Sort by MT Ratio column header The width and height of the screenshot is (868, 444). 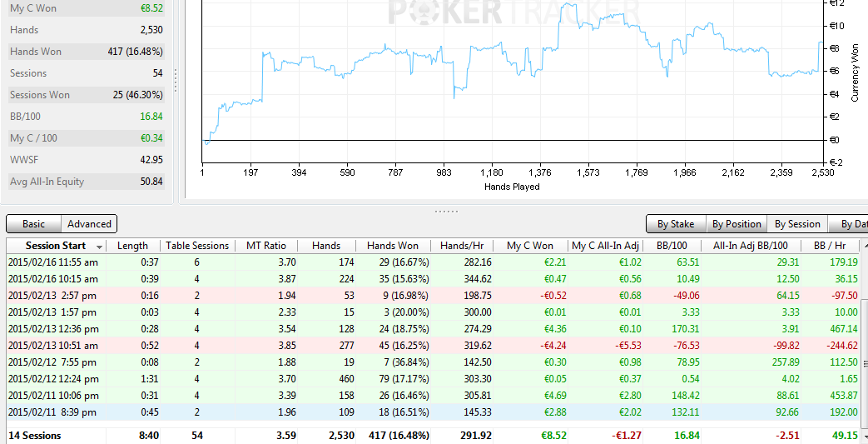pyautogui.click(x=266, y=246)
